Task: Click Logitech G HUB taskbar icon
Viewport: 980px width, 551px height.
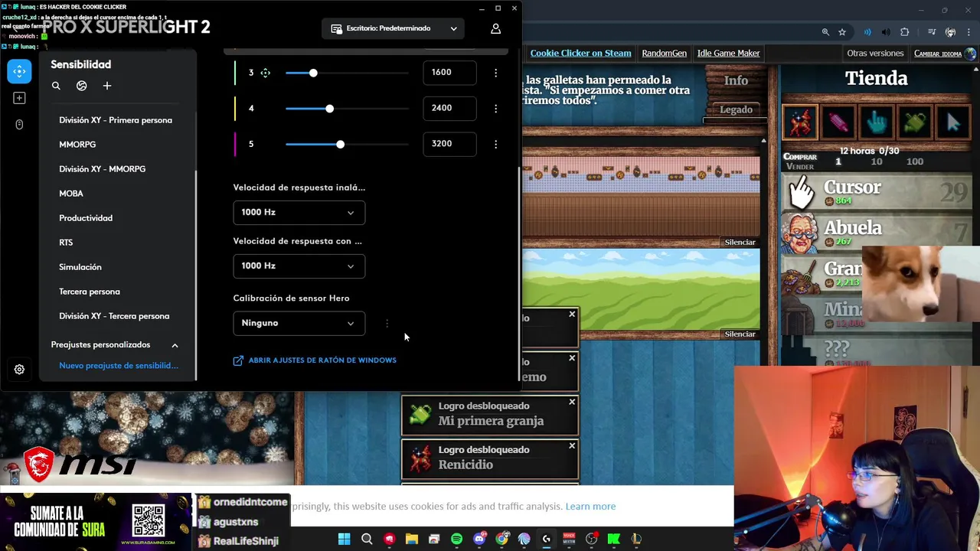Action: [x=546, y=539]
